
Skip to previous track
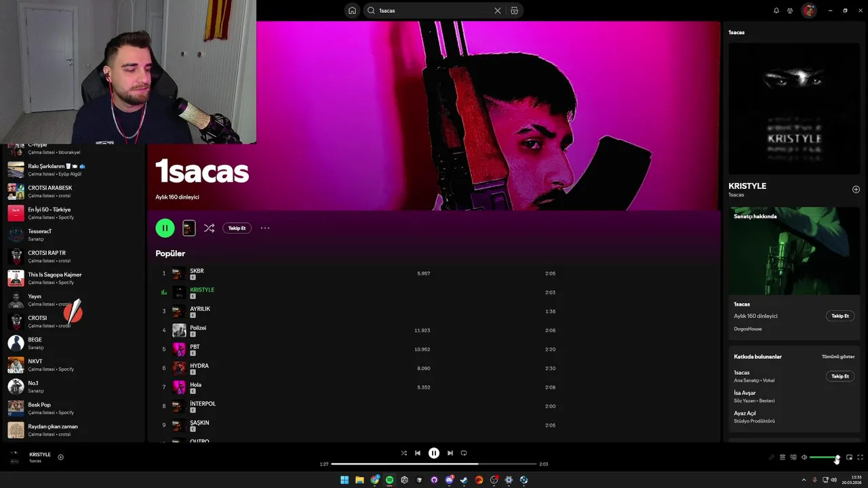pyautogui.click(x=418, y=453)
